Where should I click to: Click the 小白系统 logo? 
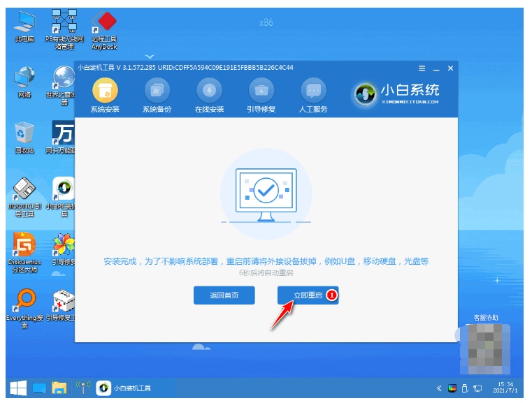[x=396, y=94]
